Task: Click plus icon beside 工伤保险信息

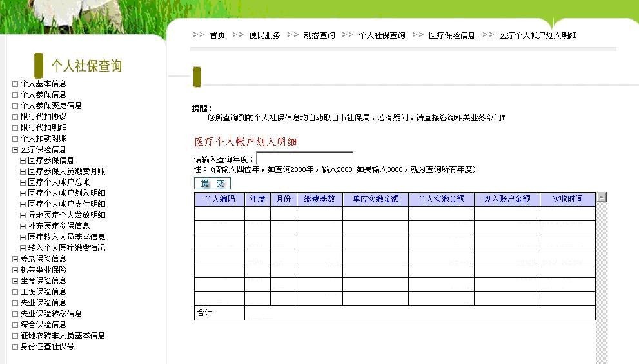Action: click(15, 292)
